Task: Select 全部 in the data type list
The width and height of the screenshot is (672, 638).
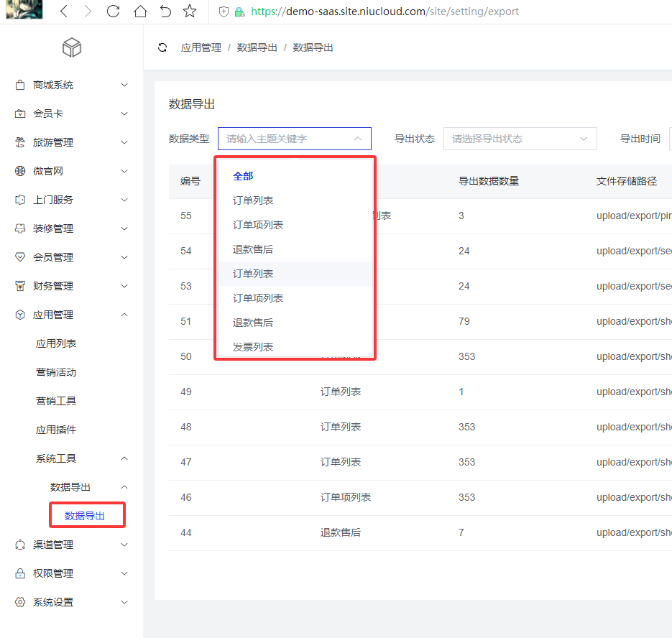Action: click(243, 176)
